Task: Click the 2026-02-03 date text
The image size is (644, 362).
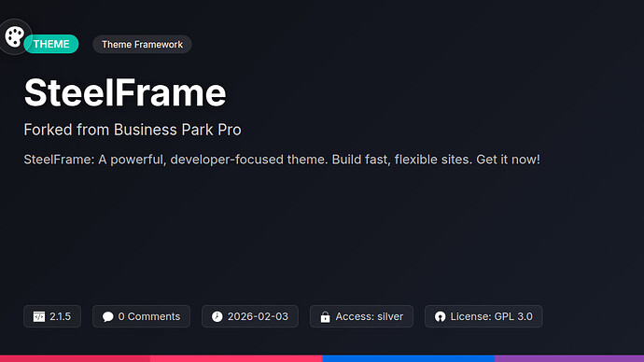Action: 258,316
